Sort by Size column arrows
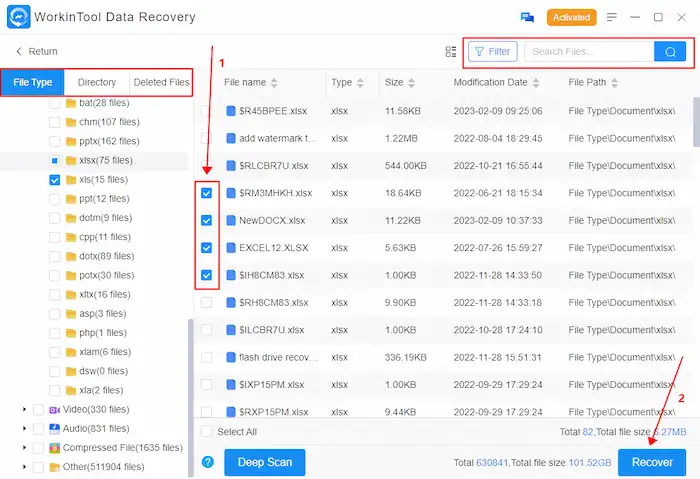The height and width of the screenshot is (479, 700). (x=412, y=83)
